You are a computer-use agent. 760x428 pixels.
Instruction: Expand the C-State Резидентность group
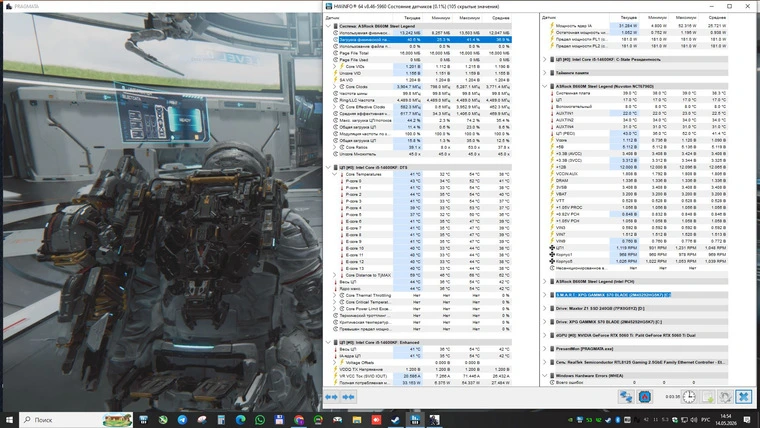[x=545, y=60]
